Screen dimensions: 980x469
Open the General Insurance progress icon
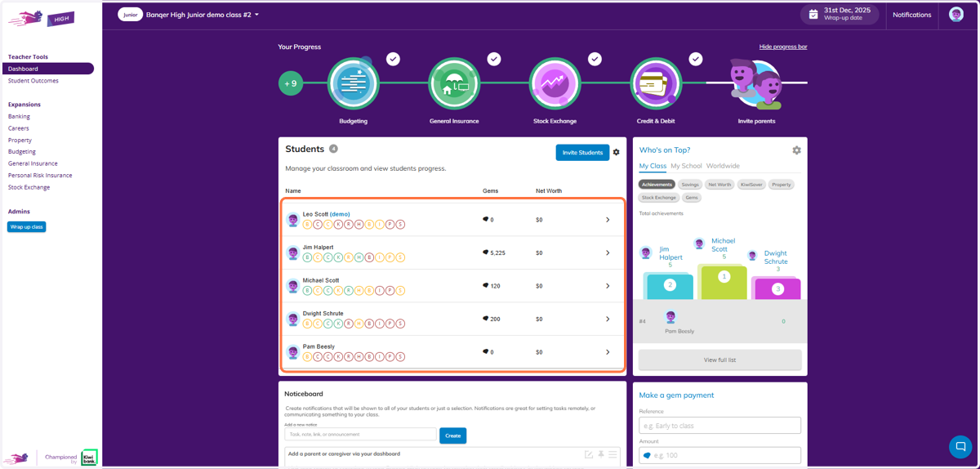(x=454, y=83)
